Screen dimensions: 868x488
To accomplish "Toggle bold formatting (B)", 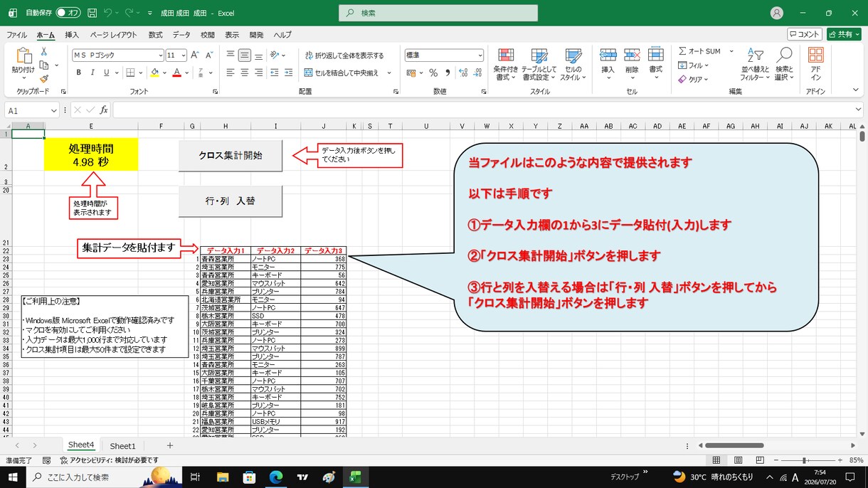I will tap(78, 73).
